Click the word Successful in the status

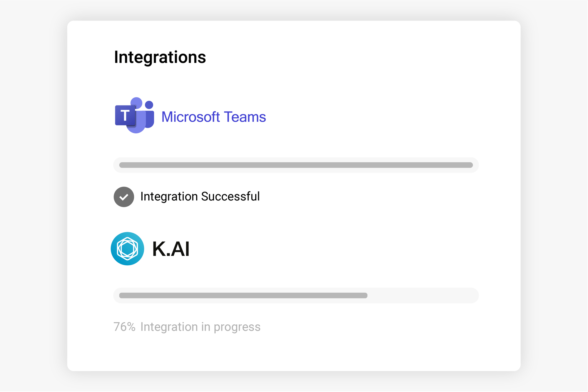[230, 197]
